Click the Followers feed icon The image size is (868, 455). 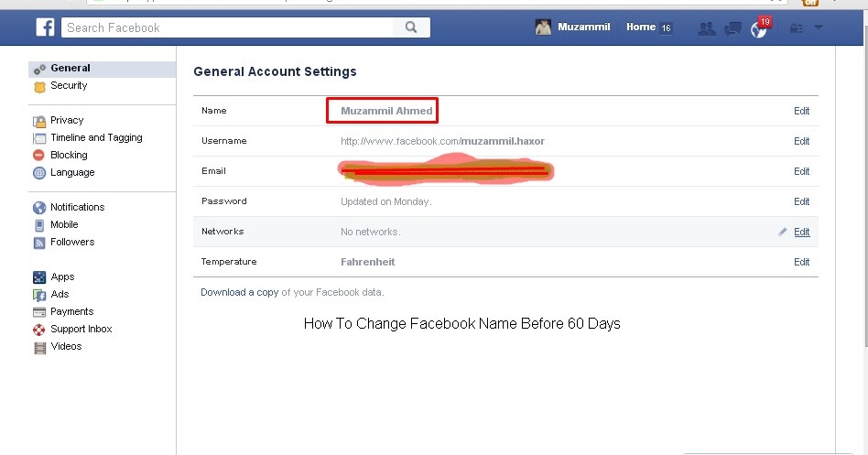click(x=39, y=243)
